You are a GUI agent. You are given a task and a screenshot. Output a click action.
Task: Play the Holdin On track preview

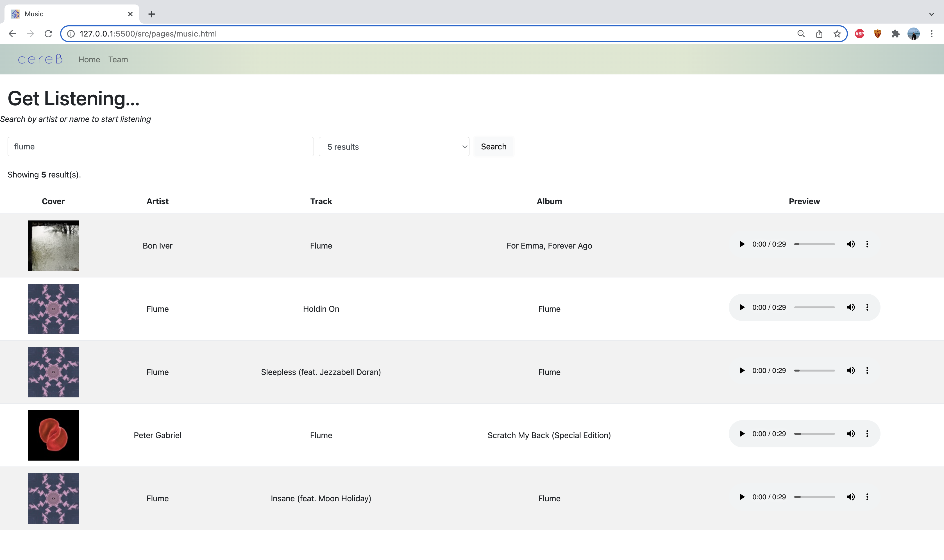tap(742, 307)
